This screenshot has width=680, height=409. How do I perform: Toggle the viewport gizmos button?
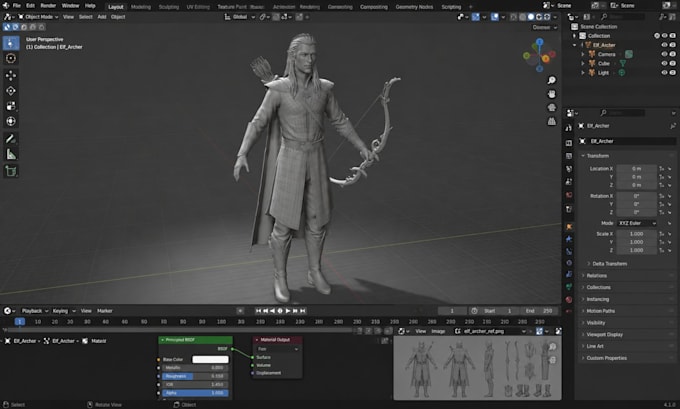pyautogui.click(x=476, y=17)
